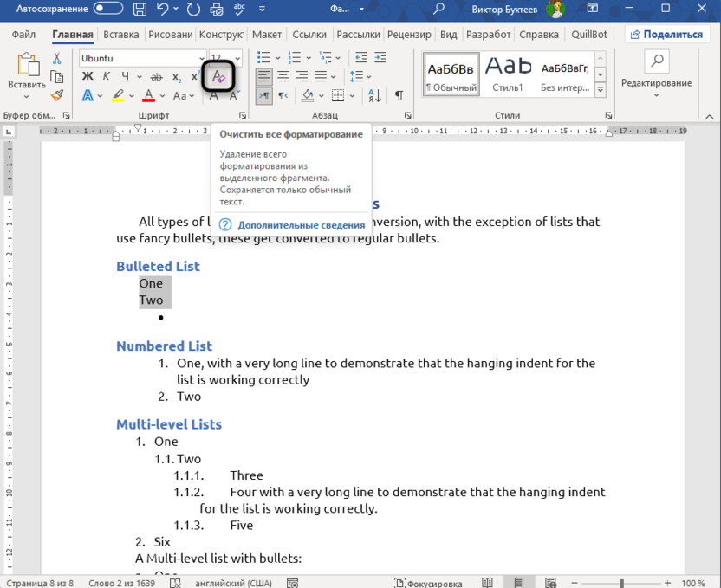Apply bold formatting with Ж button
The width and height of the screenshot is (721, 588).
(x=88, y=77)
